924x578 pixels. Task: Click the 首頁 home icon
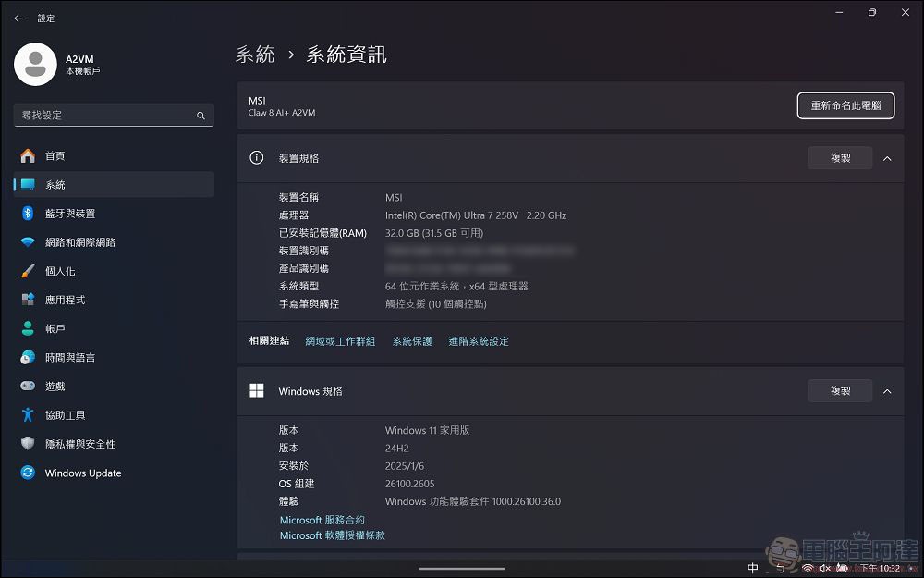[28, 155]
